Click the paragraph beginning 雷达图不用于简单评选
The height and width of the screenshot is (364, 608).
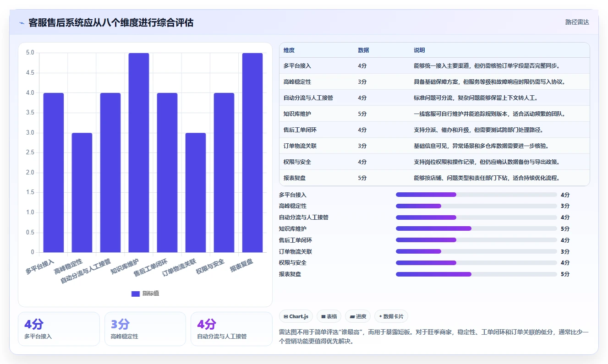[x=433, y=337]
